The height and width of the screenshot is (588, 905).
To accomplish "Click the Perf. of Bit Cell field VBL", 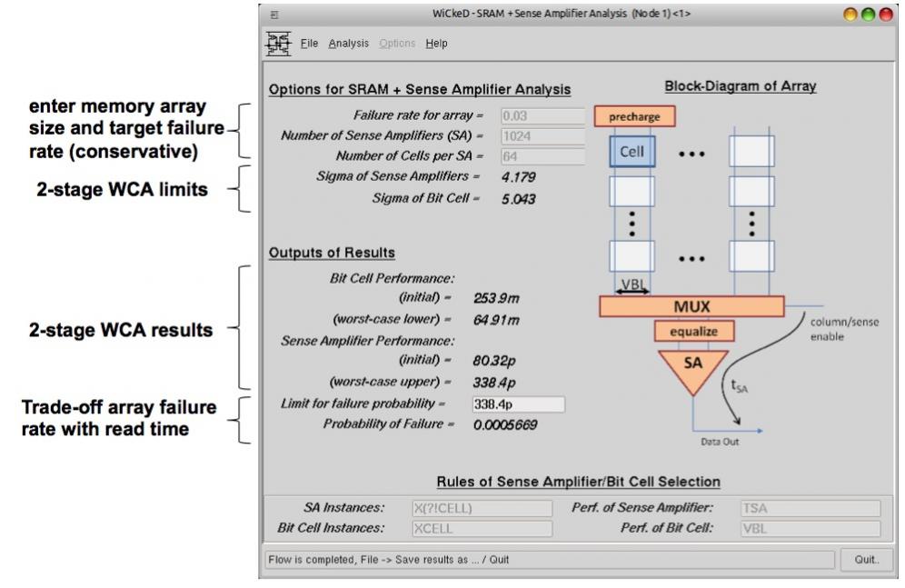I will [x=811, y=529].
